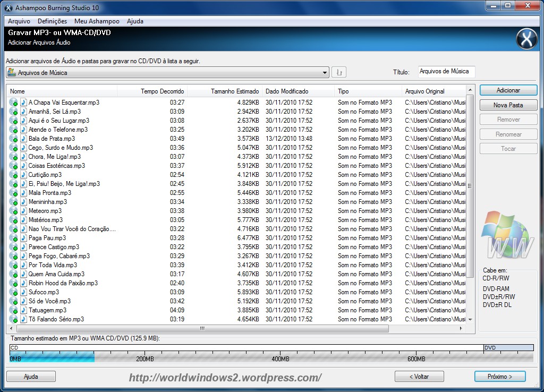
Task: Click the Renomear button
Action: 508,134
